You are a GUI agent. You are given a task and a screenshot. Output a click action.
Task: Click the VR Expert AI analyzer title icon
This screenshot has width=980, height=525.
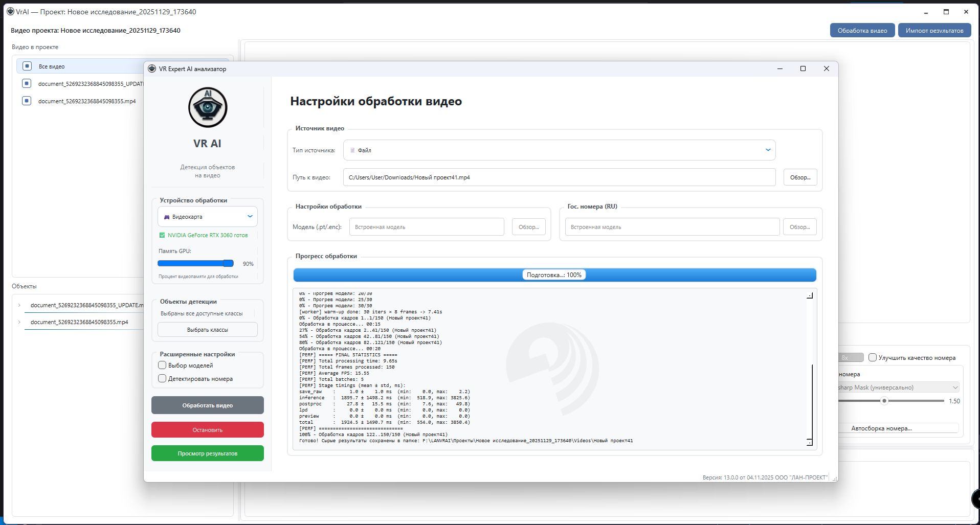[152, 69]
